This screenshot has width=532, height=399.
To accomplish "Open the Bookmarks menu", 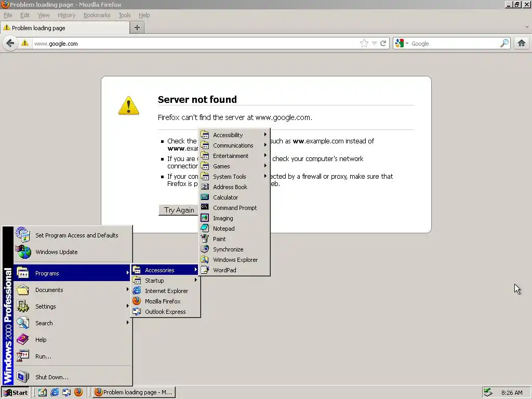I will (97, 15).
